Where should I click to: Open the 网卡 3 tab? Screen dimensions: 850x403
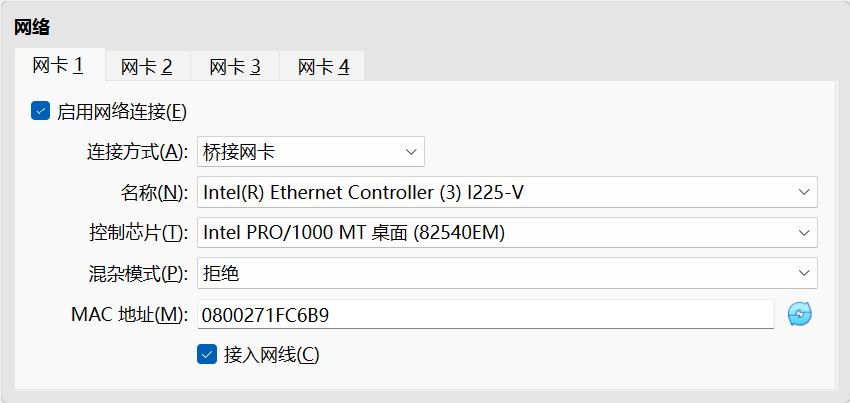[235, 67]
